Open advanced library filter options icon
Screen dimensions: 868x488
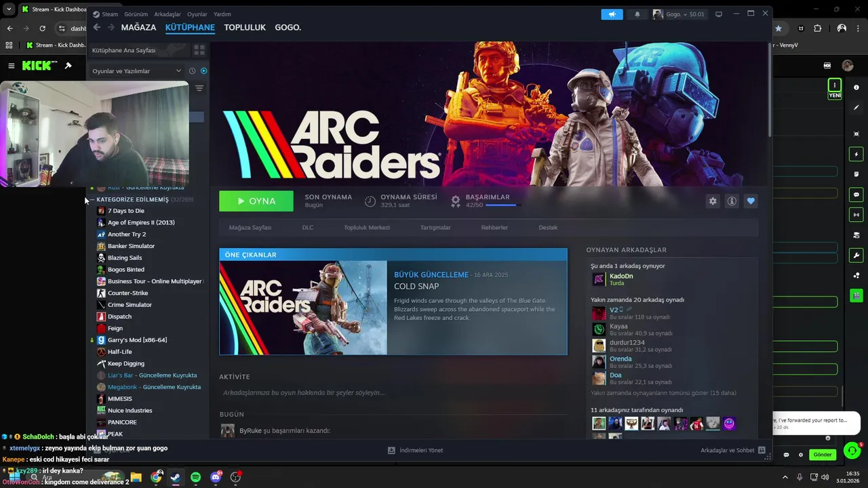(x=199, y=88)
